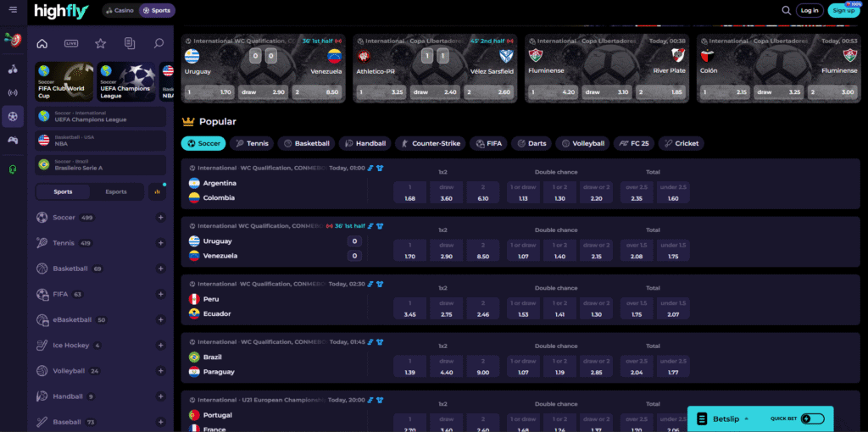Open the Brasileiro Serie A league link
This screenshot has height=432, width=868.
click(x=100, y=165)
